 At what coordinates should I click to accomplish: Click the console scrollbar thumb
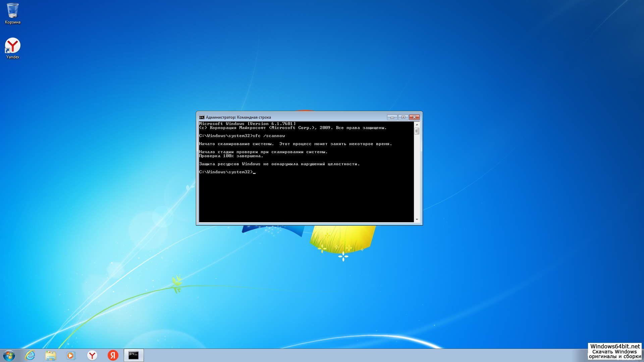click(x=417, y=131)
